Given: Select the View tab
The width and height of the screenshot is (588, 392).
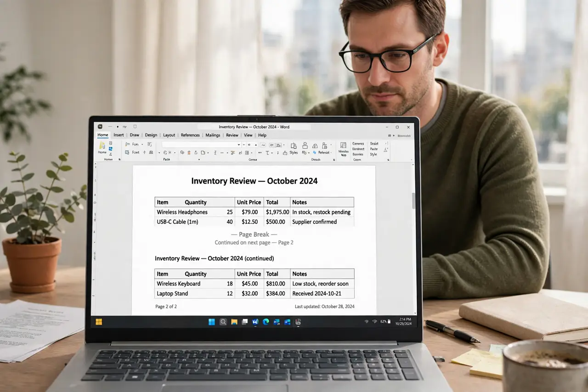Looking at the screenshot, I should [248, 135].
